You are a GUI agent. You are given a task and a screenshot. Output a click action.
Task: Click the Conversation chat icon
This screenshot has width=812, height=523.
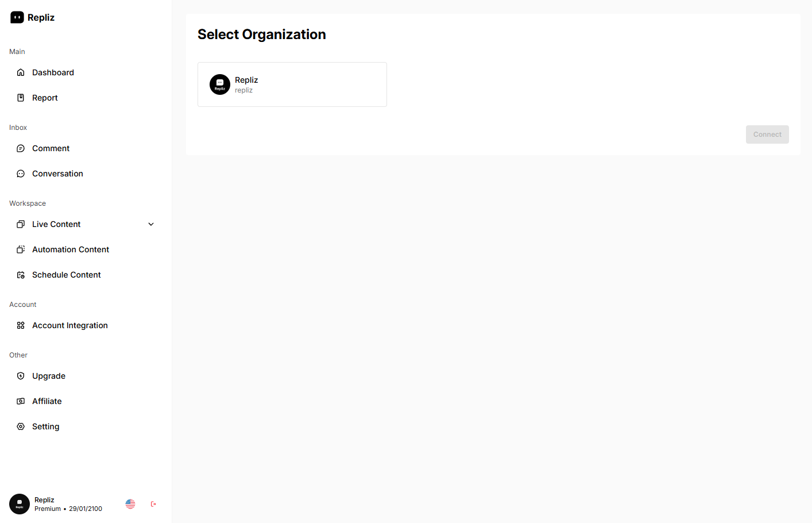pyautogui.click(x=21, y=174)
